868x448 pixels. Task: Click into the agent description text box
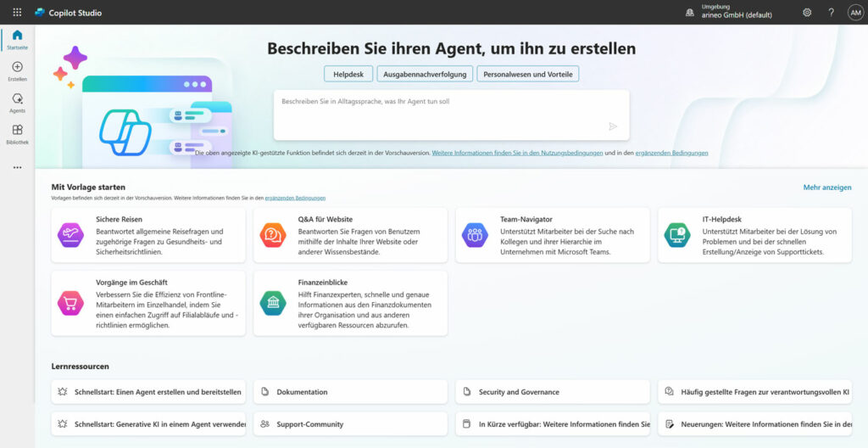tap(451, 115)
